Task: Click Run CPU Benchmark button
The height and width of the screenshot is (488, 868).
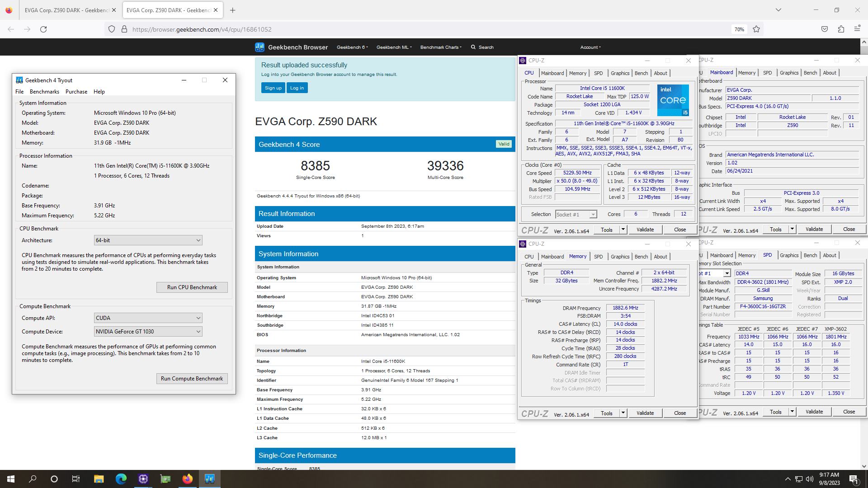Action: point(192,287)
